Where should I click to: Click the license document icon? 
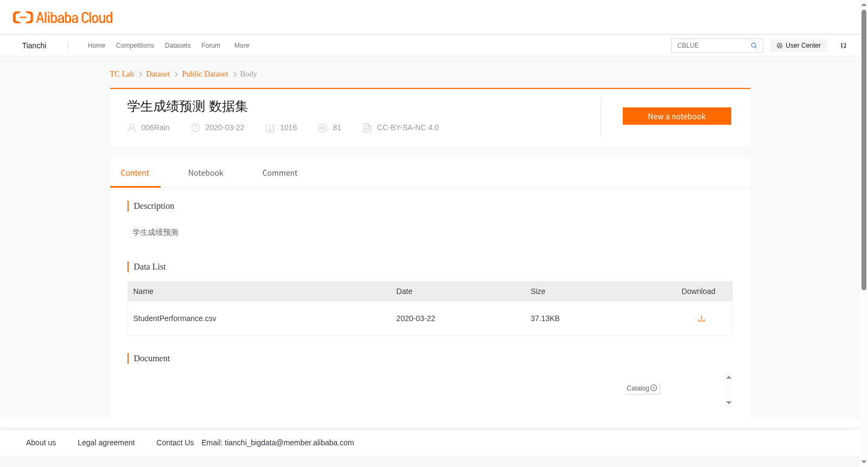coord(367,128)
